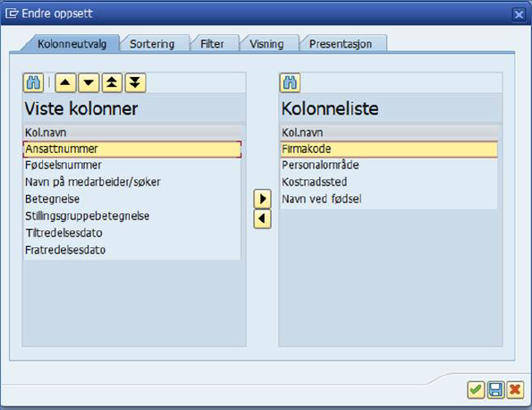
Task: Move selected column up one position
Action: pyautogui.click(x=65, y=82)
